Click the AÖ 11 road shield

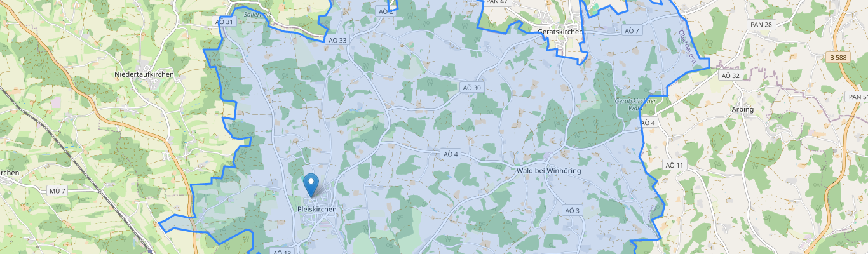point(675,165)
